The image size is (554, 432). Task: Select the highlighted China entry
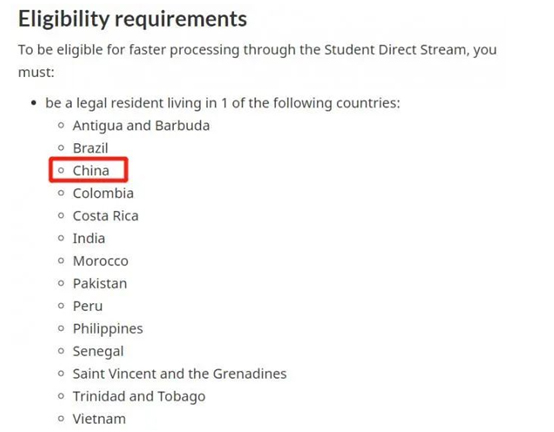91,171
